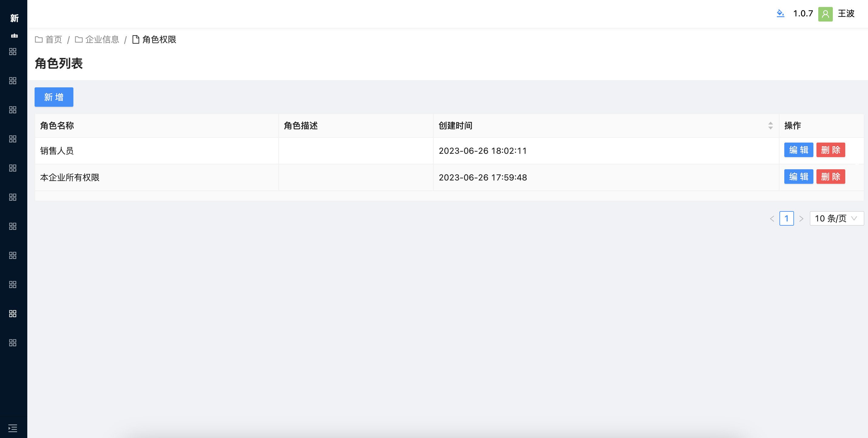This screenshot has width=868, height=438.
Task: Select the 本企业所有权限 role name cell
Action: tap(157, 177)
